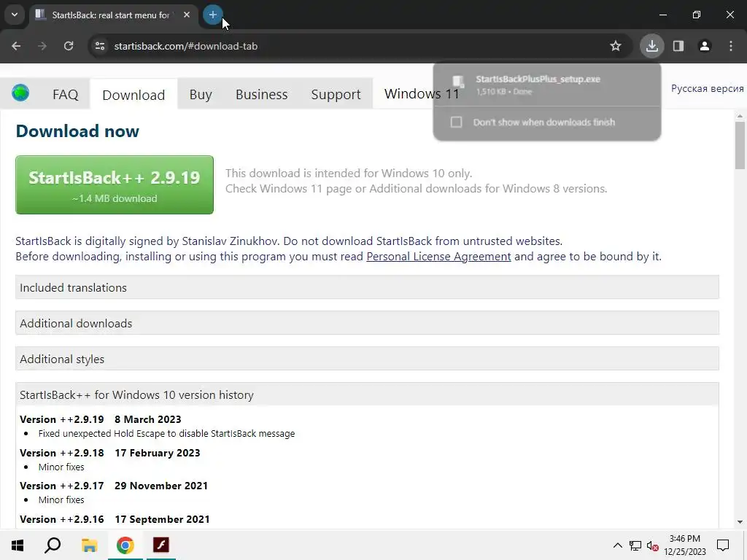The height and width of the screenshot is (560, 747).
Task: Open the Buy tab
Action: 201,94
